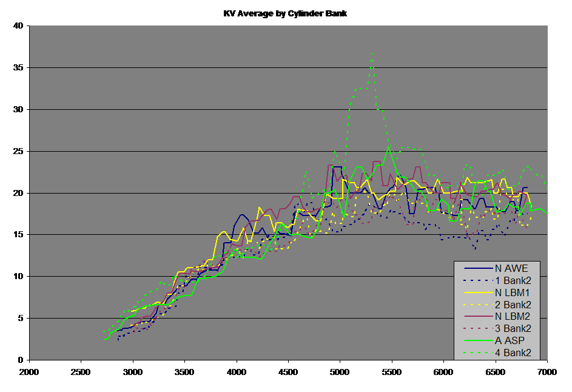Click the leftmost start of the solid green line

[105, 339]
